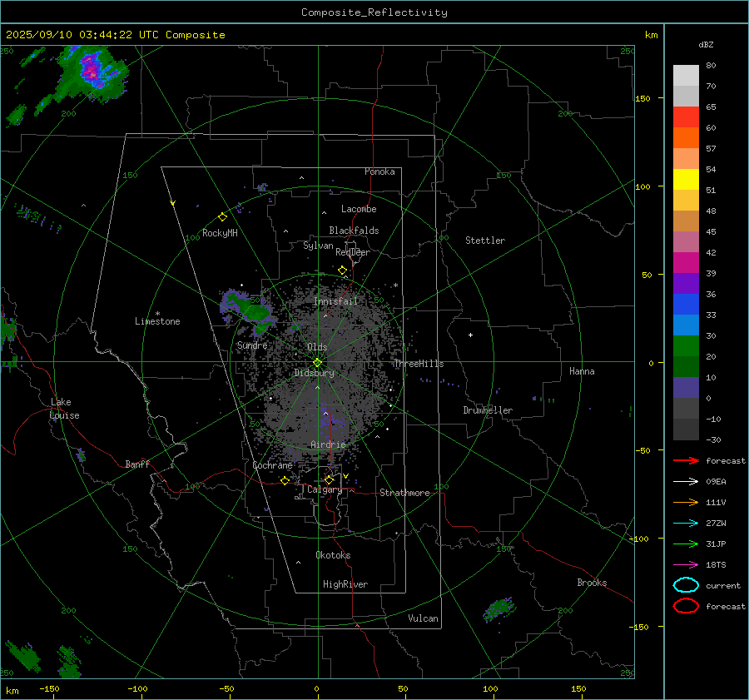Click the Stettler label
This screenshot has width=749, height=700.
tap(485, 241)
